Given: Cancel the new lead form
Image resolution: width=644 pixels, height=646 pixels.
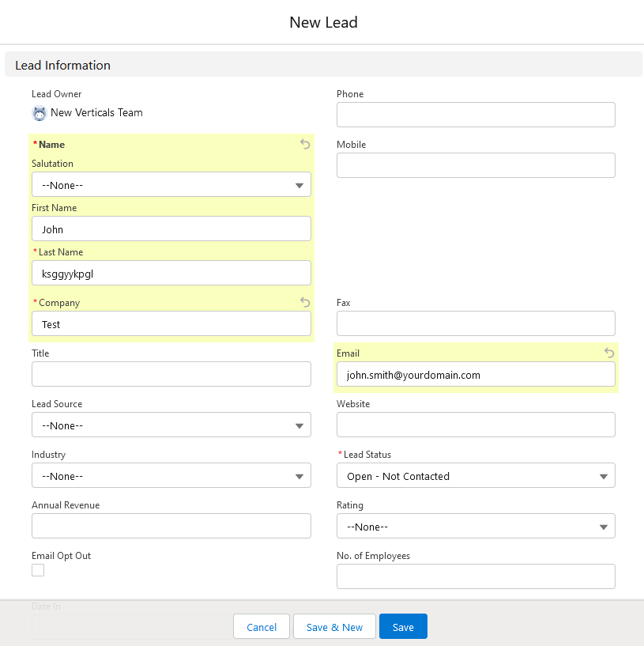Looking at the screenshot, I should click(x=262, y=627).
